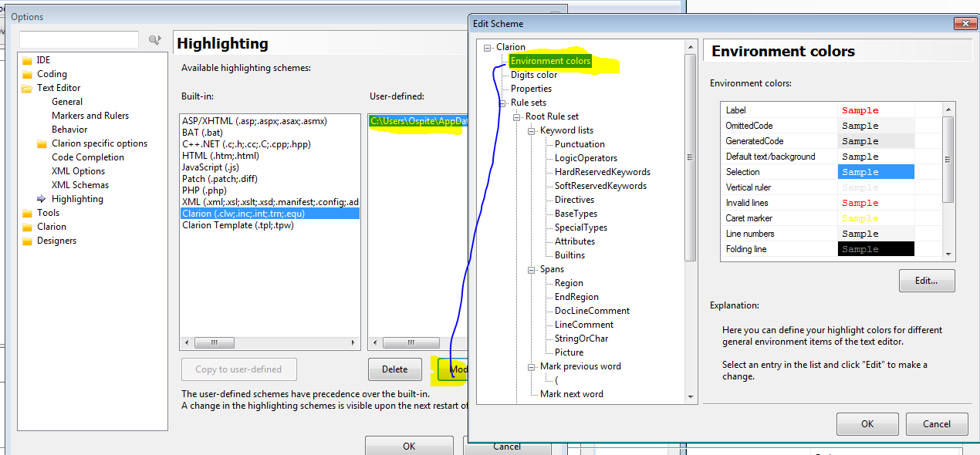The image size is (980, 455).
Task: Select Digits color in scheme tree
Action: (x=533, y=75)
